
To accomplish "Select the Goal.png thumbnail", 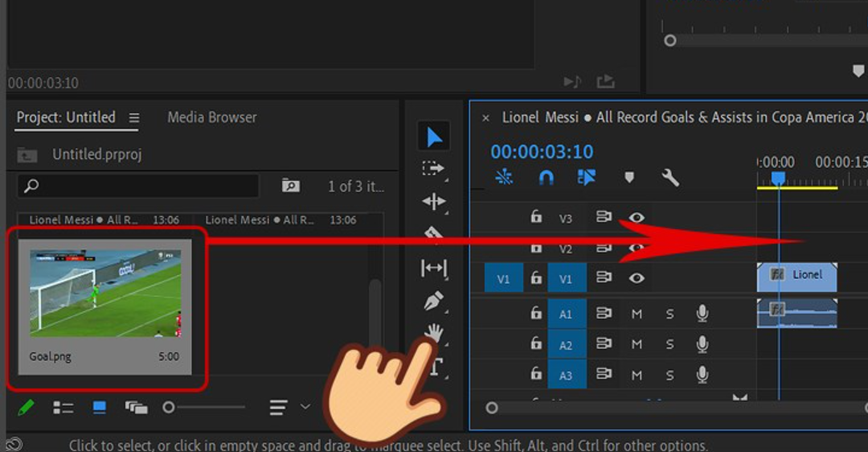I will click(x=105, y=294).
